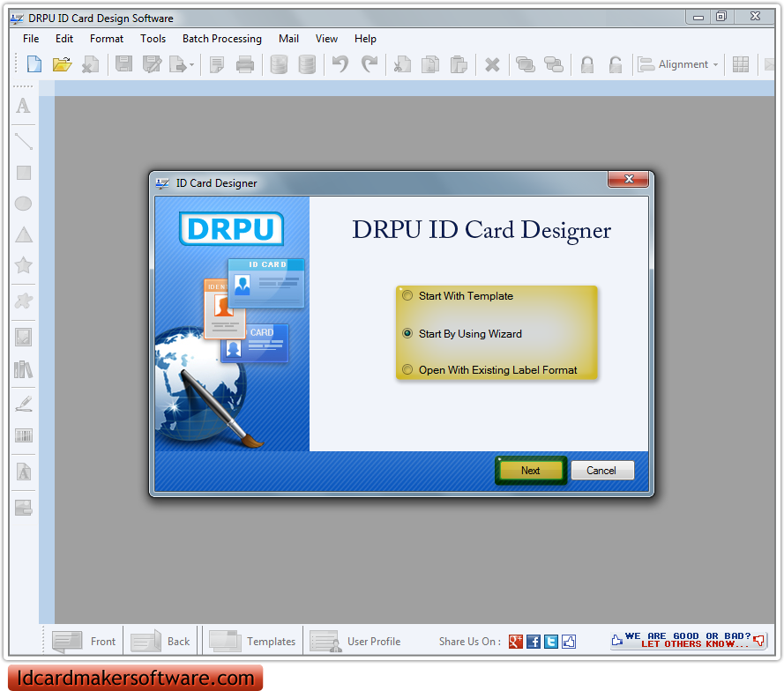
Task: Click the Send to Back layers icon
Action: [x=554, y=64]
